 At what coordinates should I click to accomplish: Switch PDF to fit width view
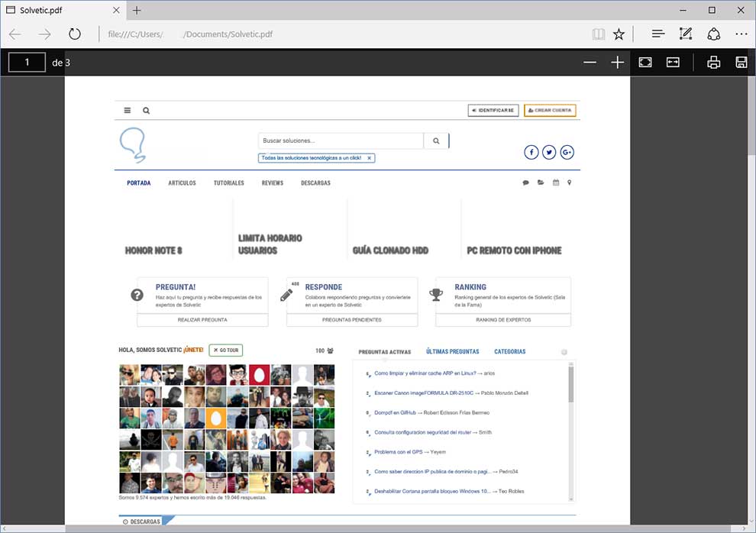click(x=673, y=62)
